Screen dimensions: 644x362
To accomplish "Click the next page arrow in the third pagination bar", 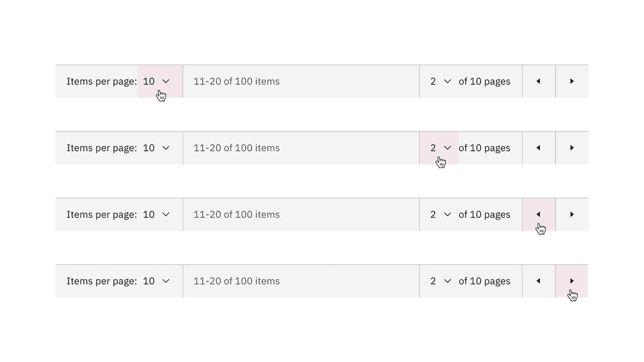I will (x=571, y=214).
